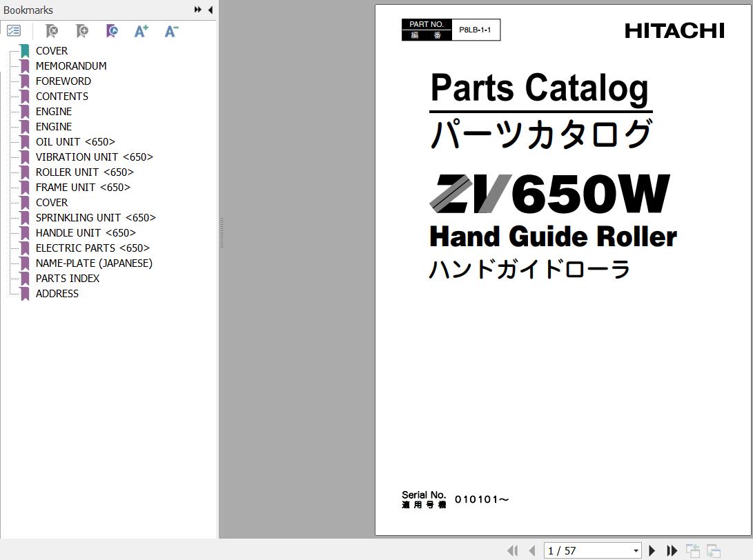This screenshot has width=753, height=560.
Task: Click the purple current-bookmark locate icon
Action: (x=112, y=31)
